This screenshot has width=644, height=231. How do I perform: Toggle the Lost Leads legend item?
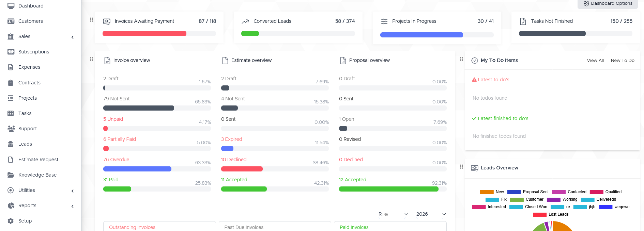coord(551,214)
